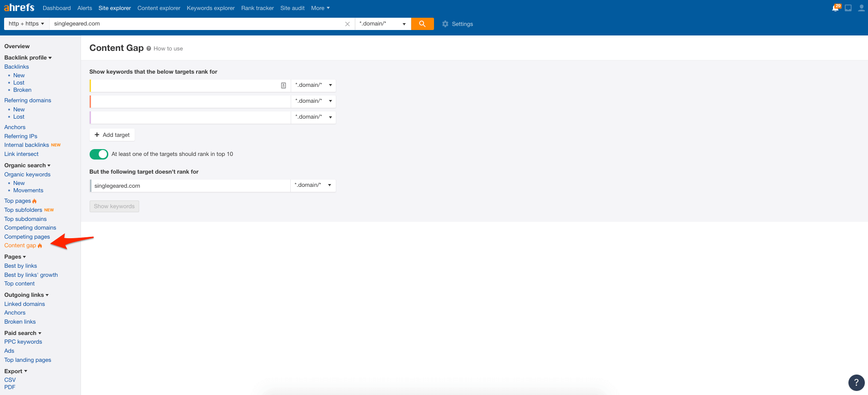Open Top subfolders report

[x=23, y=210]
